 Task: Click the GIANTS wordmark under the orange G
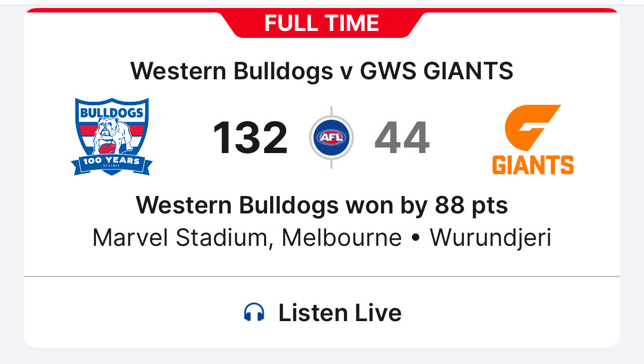(533, 164)
